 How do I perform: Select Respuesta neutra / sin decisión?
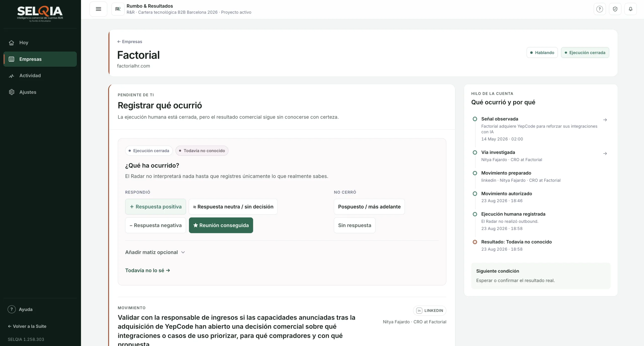click(233, 207)
